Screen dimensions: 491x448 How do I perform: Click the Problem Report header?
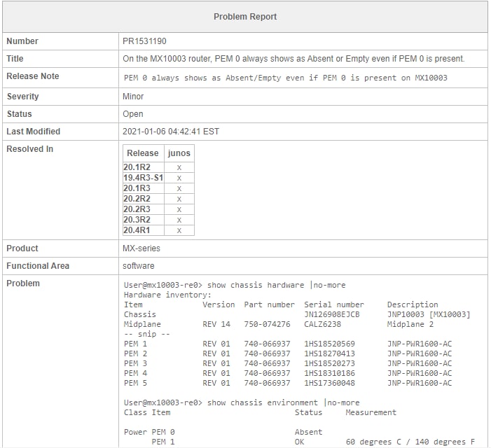click(x=245, y=17)
